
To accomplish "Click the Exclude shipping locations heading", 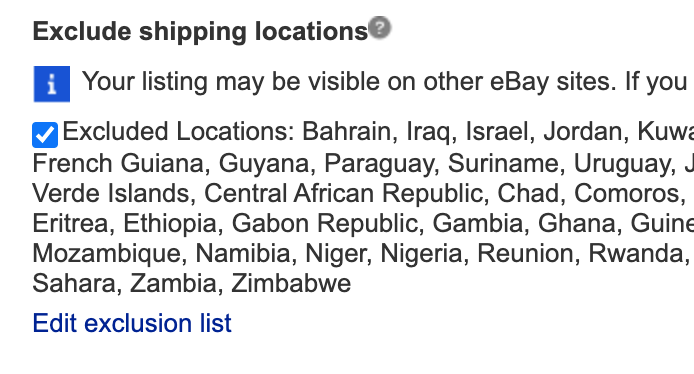I will tap(200, 32).
